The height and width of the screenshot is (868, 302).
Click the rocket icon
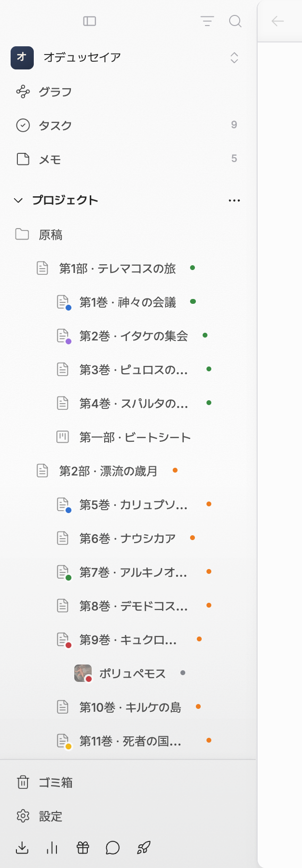point(144,848)
